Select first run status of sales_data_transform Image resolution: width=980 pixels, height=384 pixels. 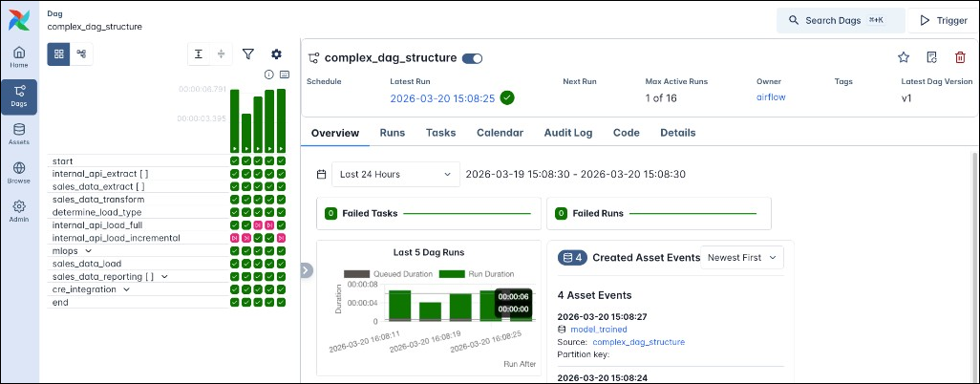point(234,200)
